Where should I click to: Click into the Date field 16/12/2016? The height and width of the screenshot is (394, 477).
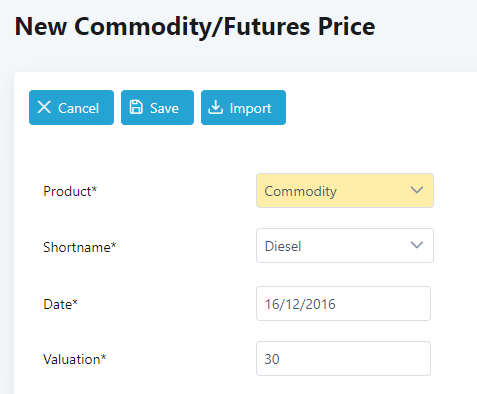coord(343,303)
